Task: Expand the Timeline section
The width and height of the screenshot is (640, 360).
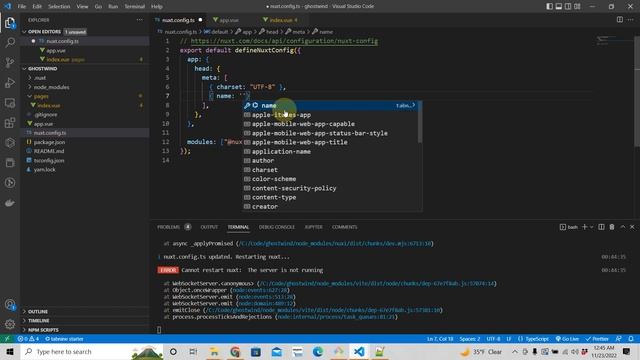Action: (38, 320)
